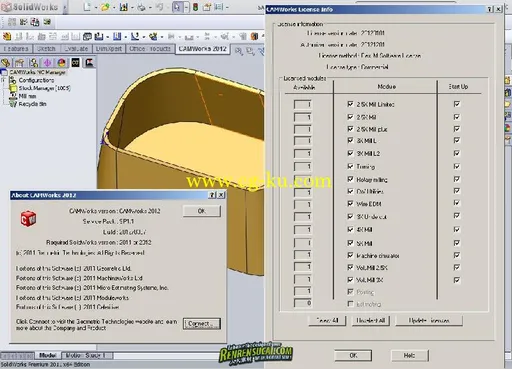Switch to the Features tab
The width and height of the screenshot is (512, 369).
point(16,49)
